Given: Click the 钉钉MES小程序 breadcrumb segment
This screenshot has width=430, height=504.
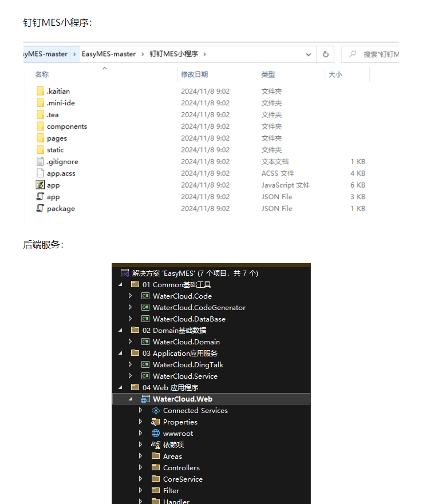Looking at the screenshot, I should pyautogui.click(x=173, y=54).
